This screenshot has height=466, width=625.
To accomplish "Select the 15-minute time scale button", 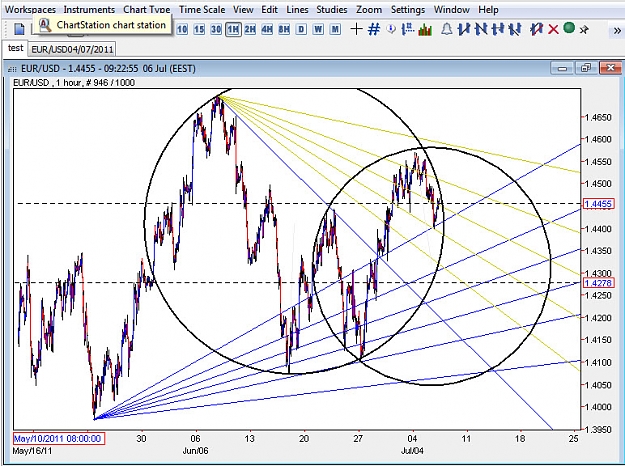I will point(199,29).
